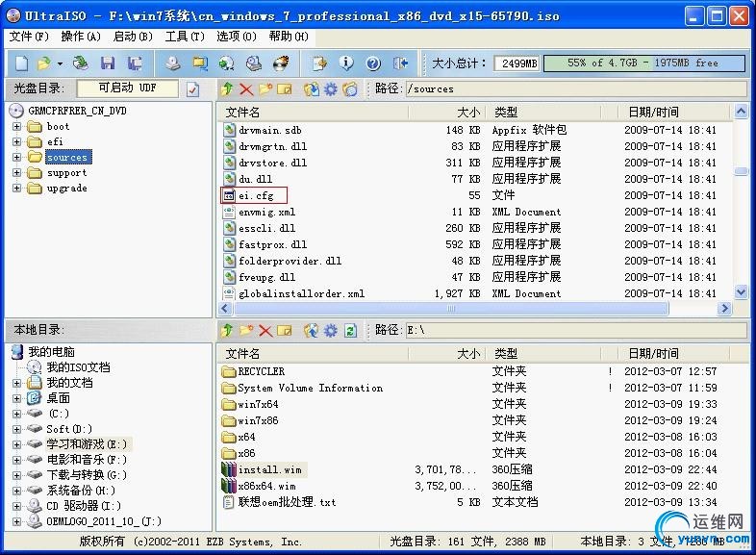Expand the 桌面 tree node
Image resolution: width=756 pixels, height=555 pixels.
(17, 398)
